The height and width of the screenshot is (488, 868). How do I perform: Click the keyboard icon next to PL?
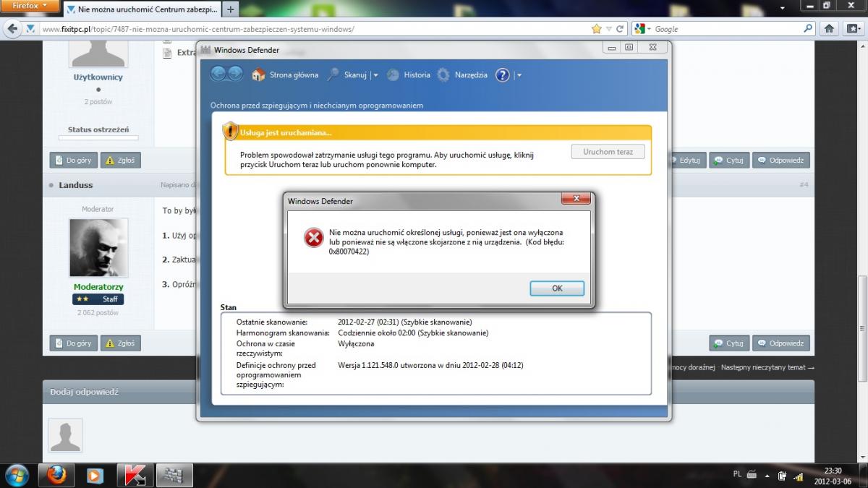(752, 475)
